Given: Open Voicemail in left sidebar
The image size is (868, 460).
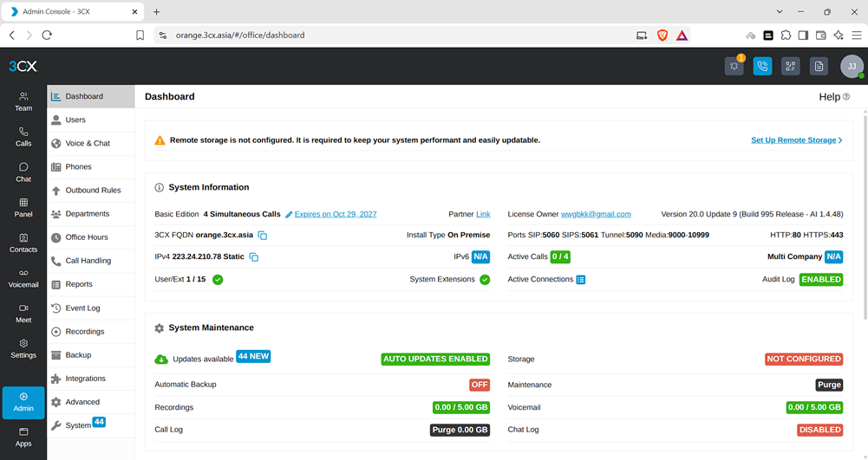Looking at the screenshot, I should [x=23, y=278].
